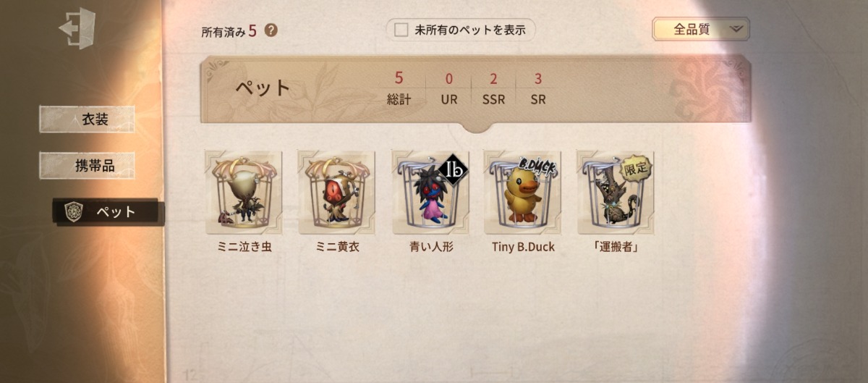868x383 pixels.
Task: Select the ミニ黄衣 pet icon
Action: [336, 193]
